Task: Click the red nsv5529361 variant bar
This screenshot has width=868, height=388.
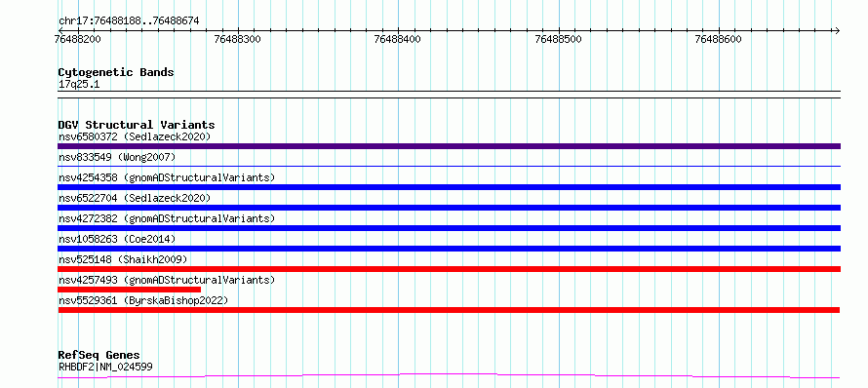Action: (449, 310)
